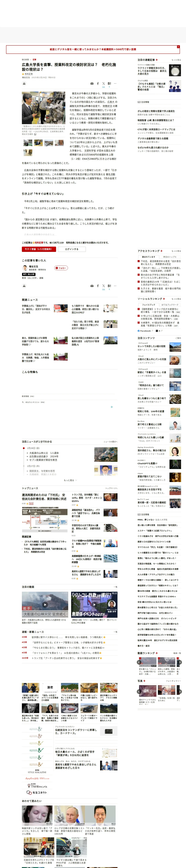Close the red subscription promo banner

coord(178,47)
